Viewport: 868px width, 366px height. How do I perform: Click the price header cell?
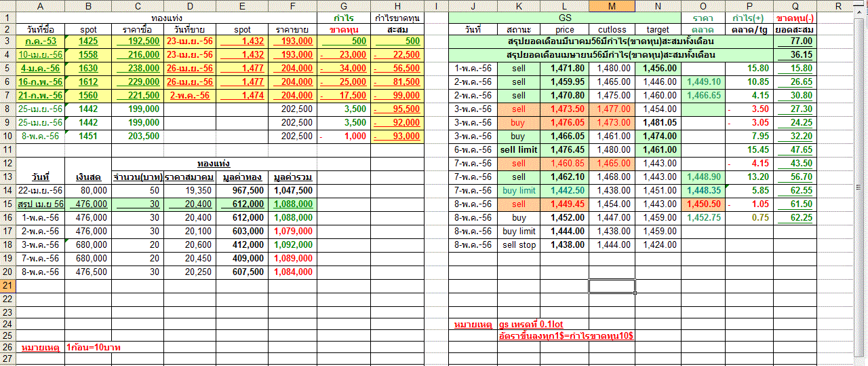coord(564,29)
